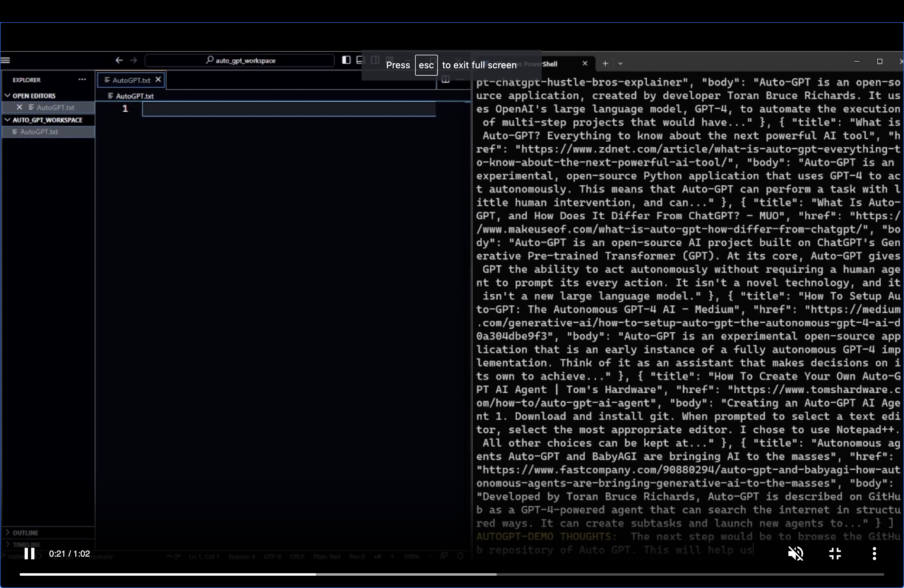Expand the OUTLINE section
Image resolution: width=904 pixels, height=588 pixels.
(x=7, y=532)
